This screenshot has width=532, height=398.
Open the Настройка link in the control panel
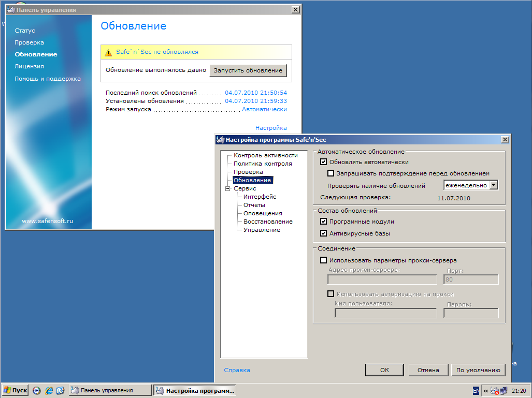(271, 128)
